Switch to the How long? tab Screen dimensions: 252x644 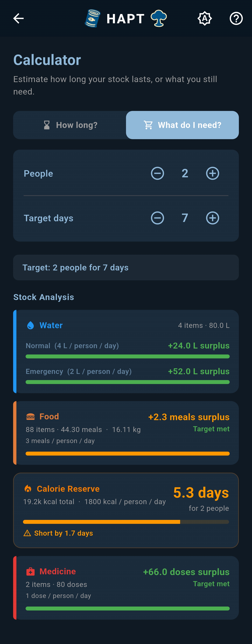70,125
